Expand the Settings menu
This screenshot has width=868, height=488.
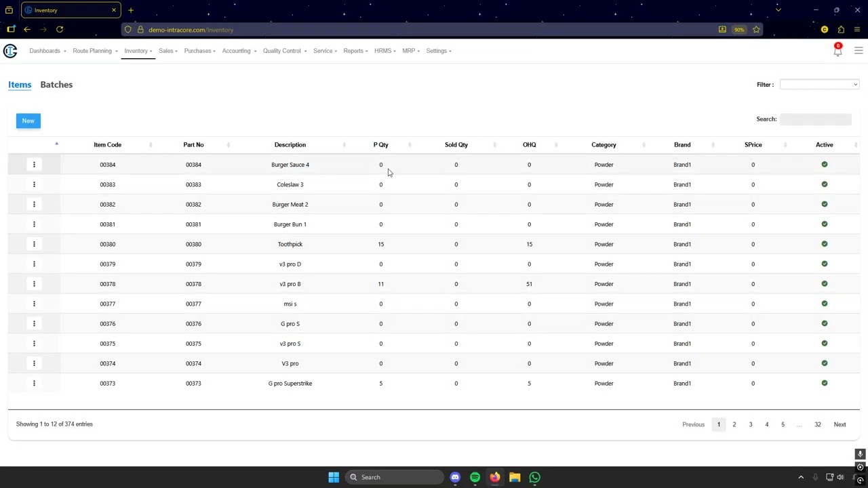point(439,51)
